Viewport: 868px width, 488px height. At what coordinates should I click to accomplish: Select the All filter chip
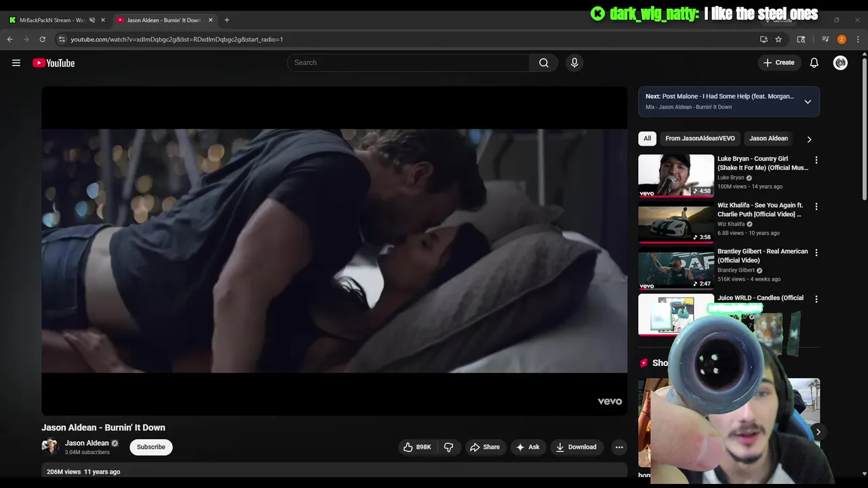tap(647, 138)
